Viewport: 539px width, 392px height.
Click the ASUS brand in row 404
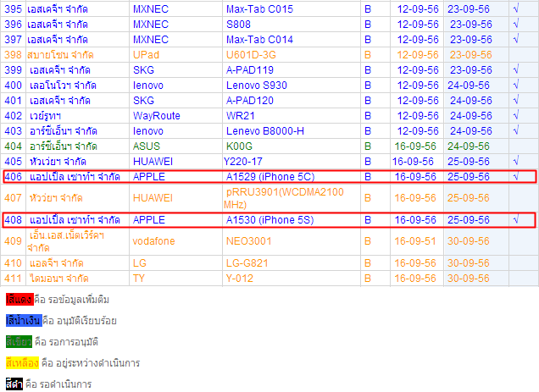click(x=147, y=146)
